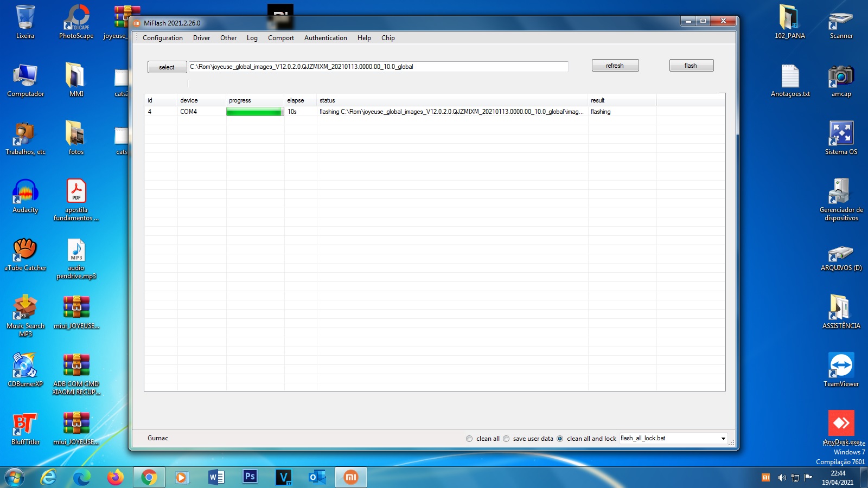Open the MMI folder on desktop
868x488 pixels.
tap(76, 80)
